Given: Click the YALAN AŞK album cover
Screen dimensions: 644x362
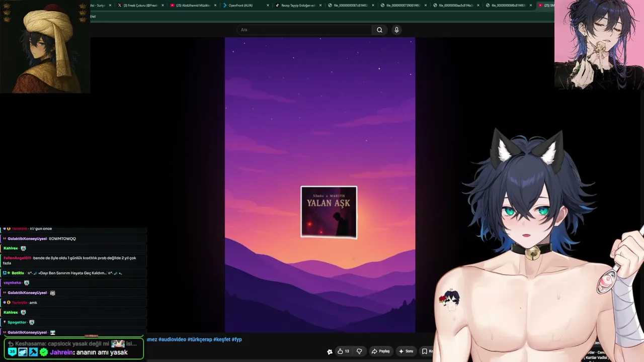Looking at the screenshot, I should (x=329, y=212).
